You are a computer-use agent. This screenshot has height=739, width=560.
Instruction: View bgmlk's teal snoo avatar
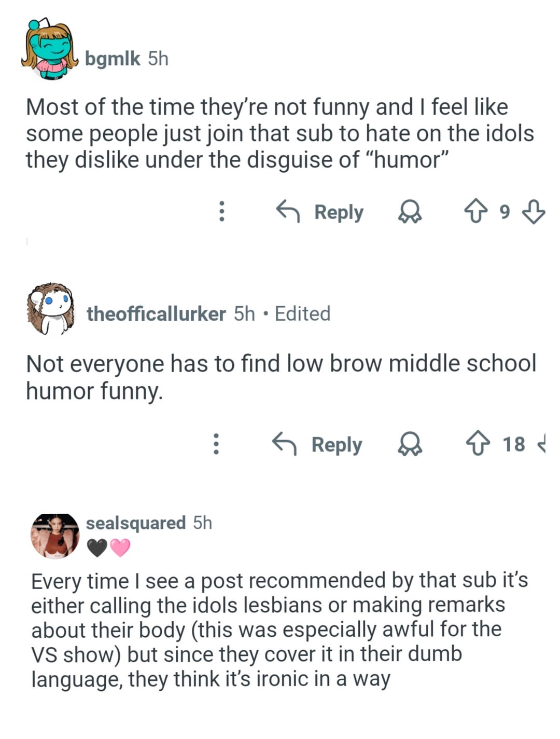point(48,51)
